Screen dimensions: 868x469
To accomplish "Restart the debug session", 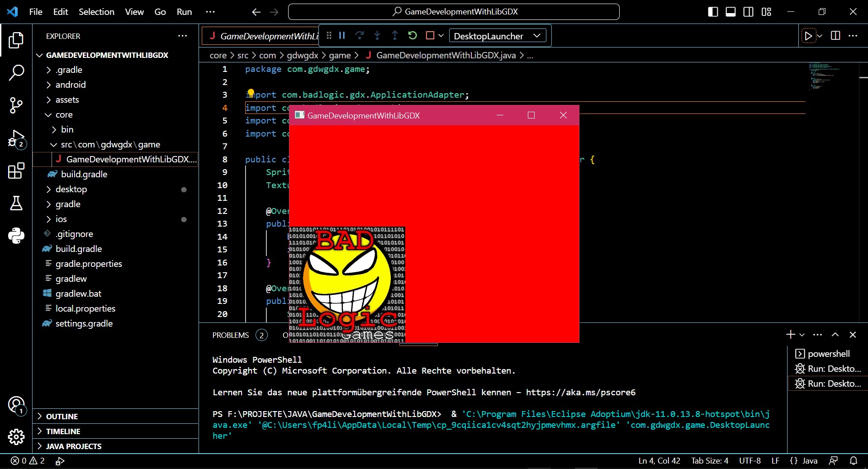I will [412, 35].
